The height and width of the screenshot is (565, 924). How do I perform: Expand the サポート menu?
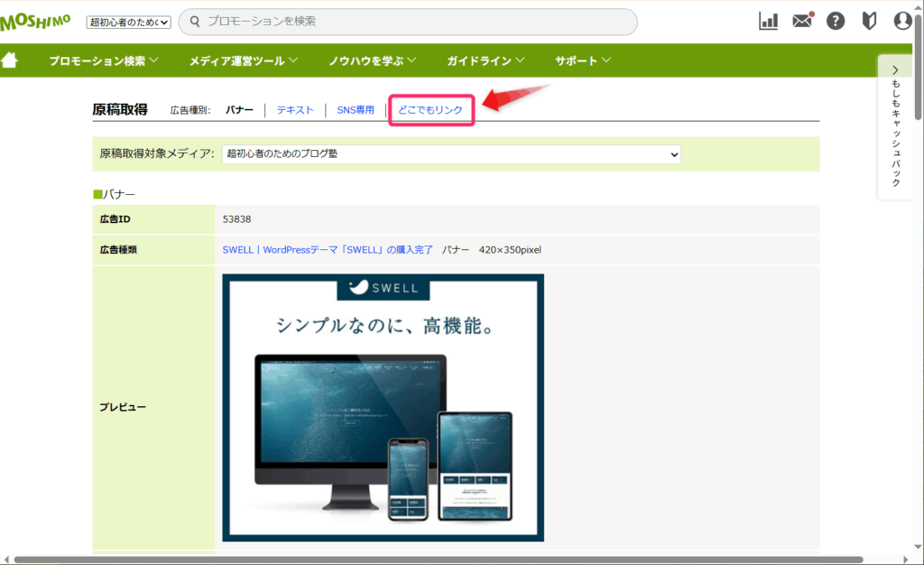(x=582, y=60)
